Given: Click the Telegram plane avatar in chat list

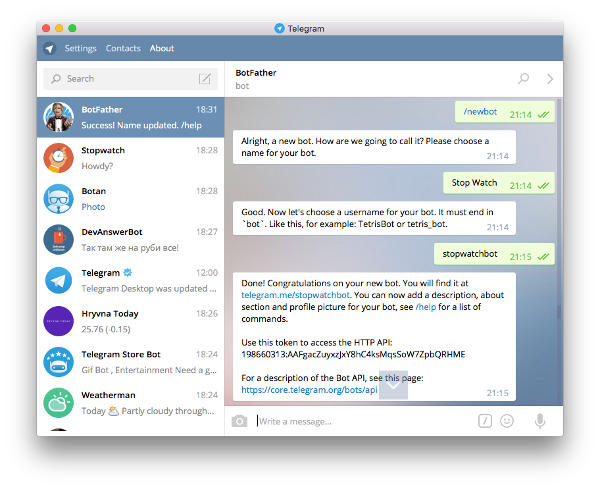Looking at the screenshot, I should pyautogui.click(x=59, y=280).
